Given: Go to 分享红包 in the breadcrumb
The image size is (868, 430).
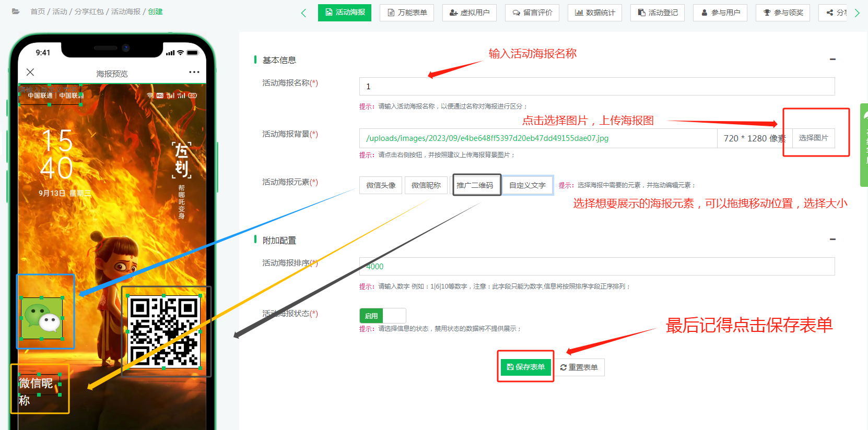Looking at the screenshot, I should tap(89, 11).
